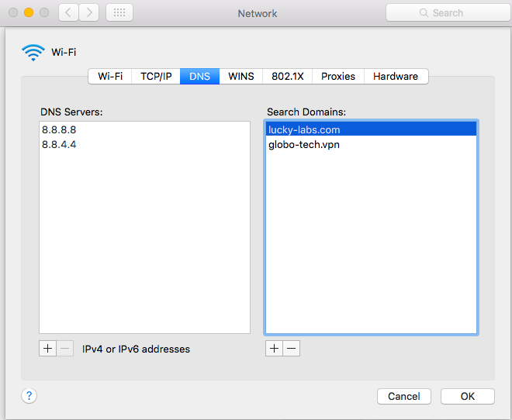The height and width of the screenshot is (420, 512).
Task: Click the Cancel button
Action: coord(403,396)
